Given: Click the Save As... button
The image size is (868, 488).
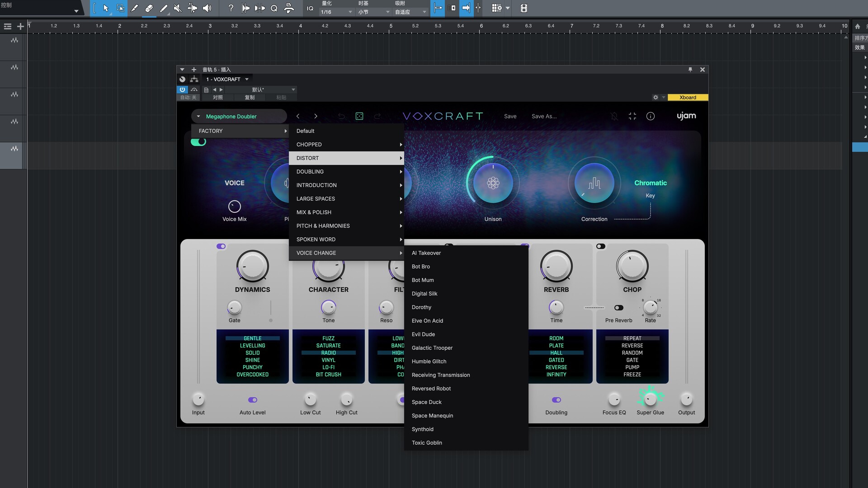Looking at the screenshot, I should (544, 116).
